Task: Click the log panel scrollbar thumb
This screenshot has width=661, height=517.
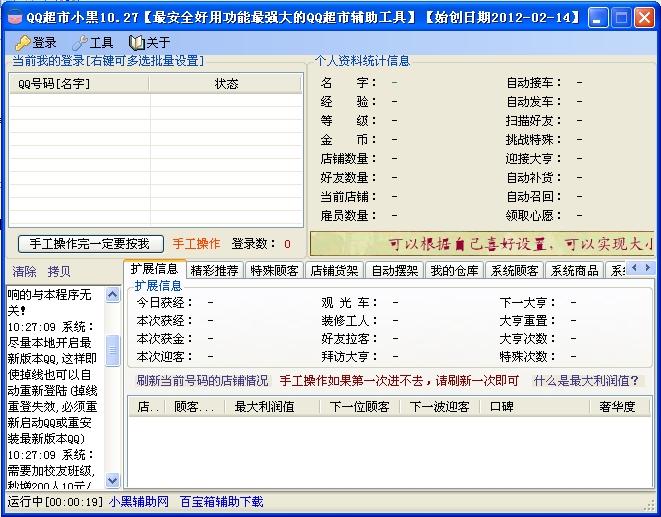Action: pyautogui.click(x=113, y=350)
